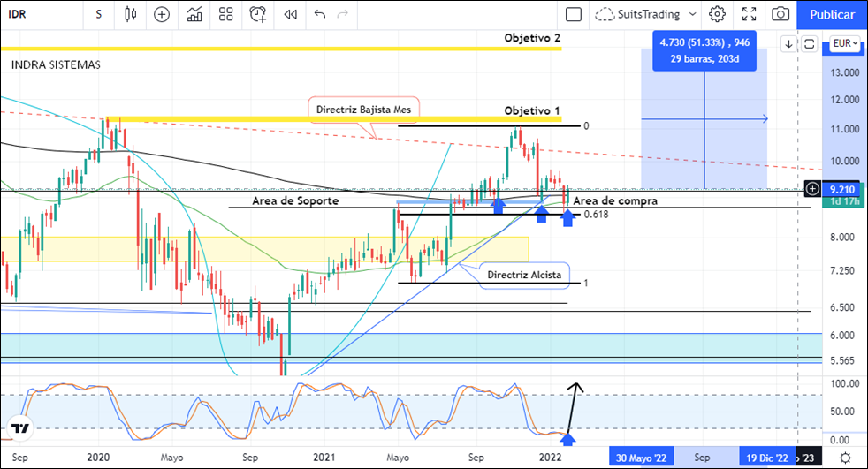868x469 pixels.
Task: Open the indicator templates grid icon
Action: 226,14
